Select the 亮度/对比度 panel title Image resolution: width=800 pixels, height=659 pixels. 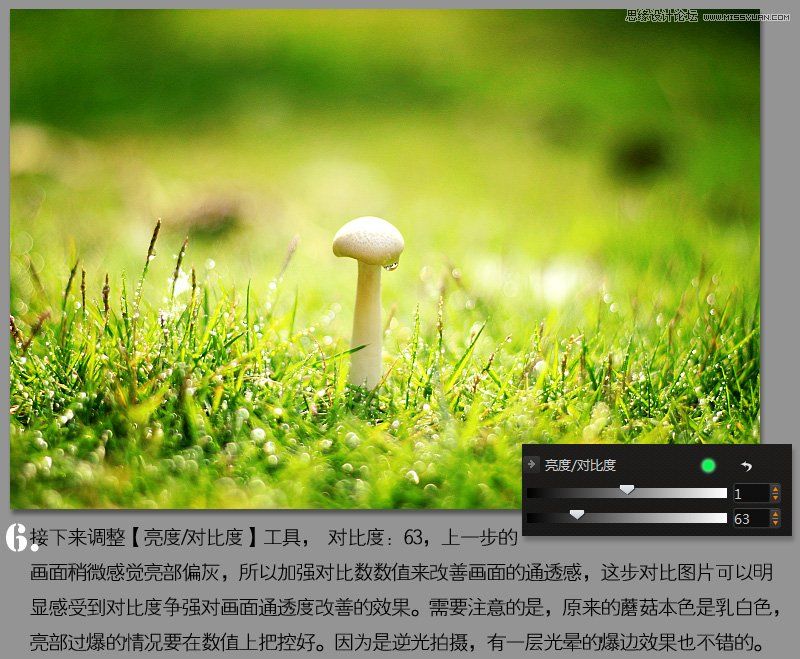579,463
